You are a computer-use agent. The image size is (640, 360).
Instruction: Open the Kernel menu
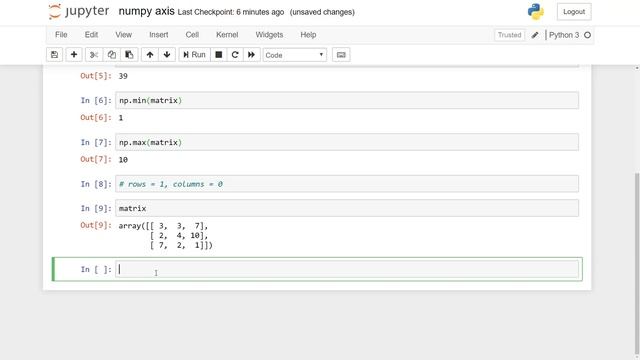coord(227,35)
